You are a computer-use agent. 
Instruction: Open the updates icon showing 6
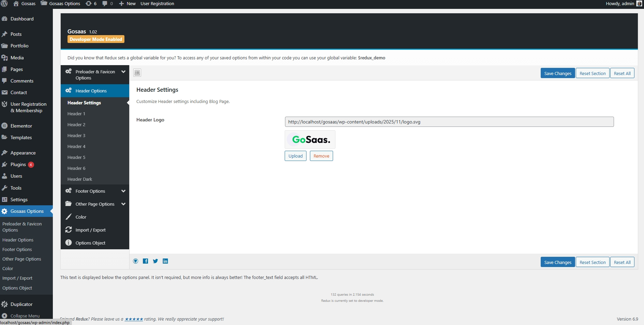[x=91, y=4]
